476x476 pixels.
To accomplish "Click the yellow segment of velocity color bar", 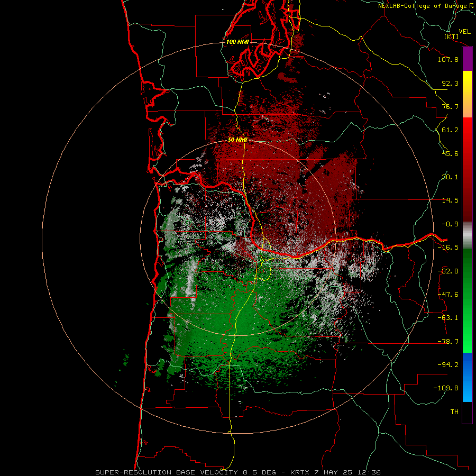I will point(467,94).
